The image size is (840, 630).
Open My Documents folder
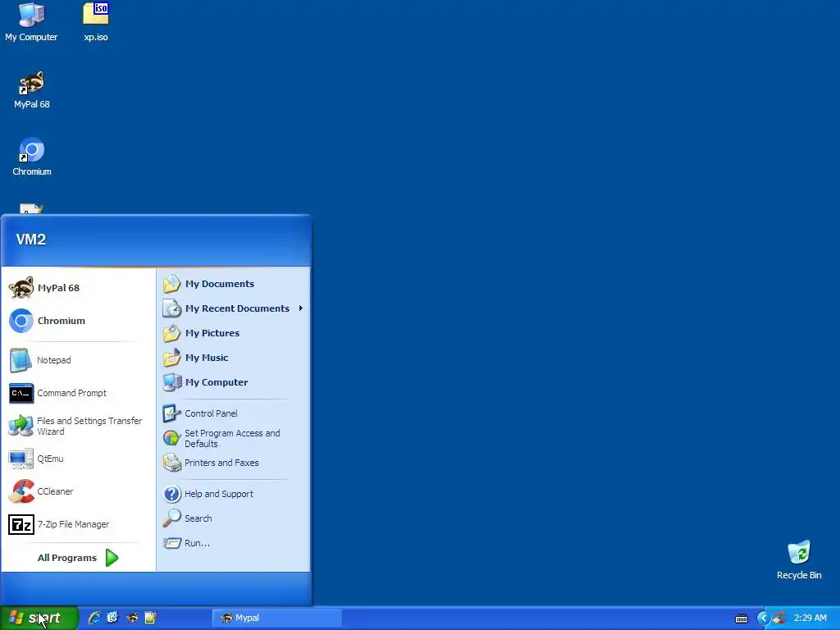point(233,284)
